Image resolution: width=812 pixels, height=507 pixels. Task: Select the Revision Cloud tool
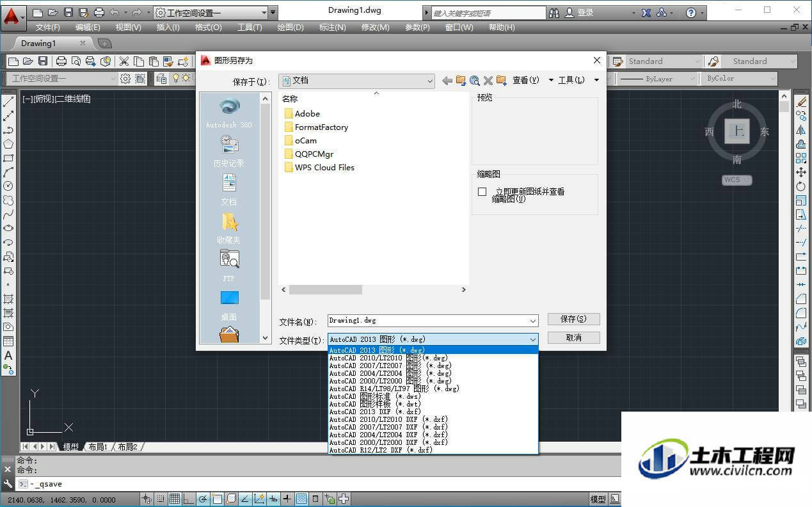click(x=8, y=200)
